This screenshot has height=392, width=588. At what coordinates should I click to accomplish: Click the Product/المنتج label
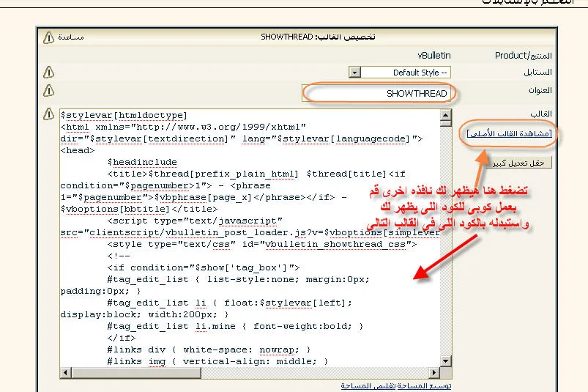[523, 56]
